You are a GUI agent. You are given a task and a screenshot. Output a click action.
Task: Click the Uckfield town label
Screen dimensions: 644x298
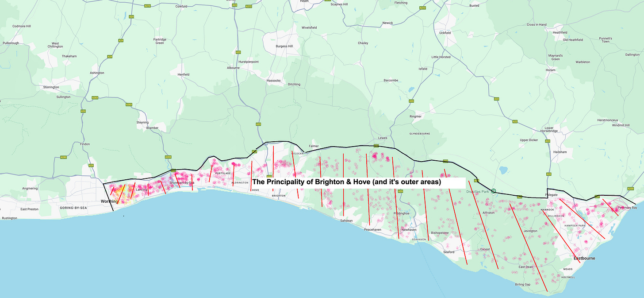pyautogui.click(x=445, y=33)
